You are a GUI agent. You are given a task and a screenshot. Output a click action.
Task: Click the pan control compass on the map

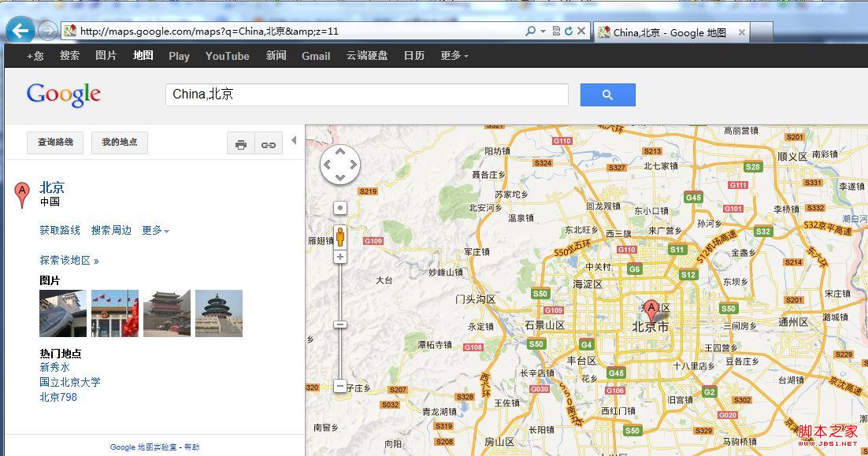(x=340, y=165)
